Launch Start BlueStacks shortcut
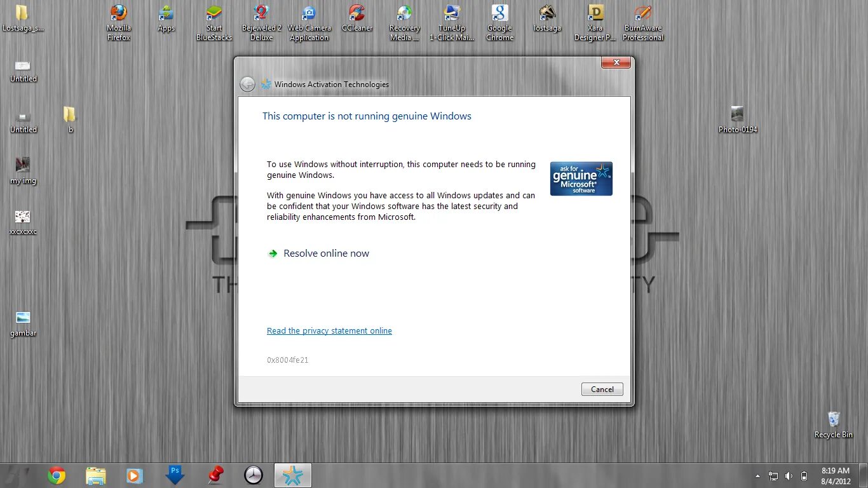Image resolution: width=868 pixels, height=488 pixels. 214,23
